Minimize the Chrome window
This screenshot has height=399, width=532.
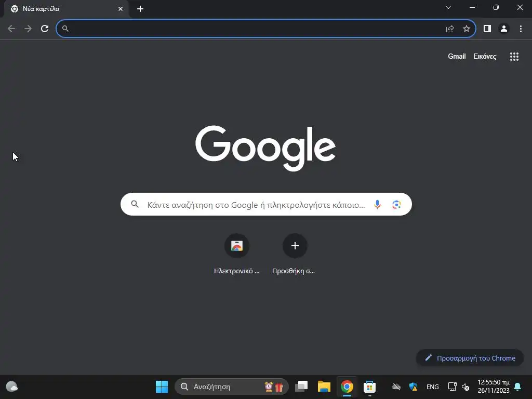pos(472,7)
